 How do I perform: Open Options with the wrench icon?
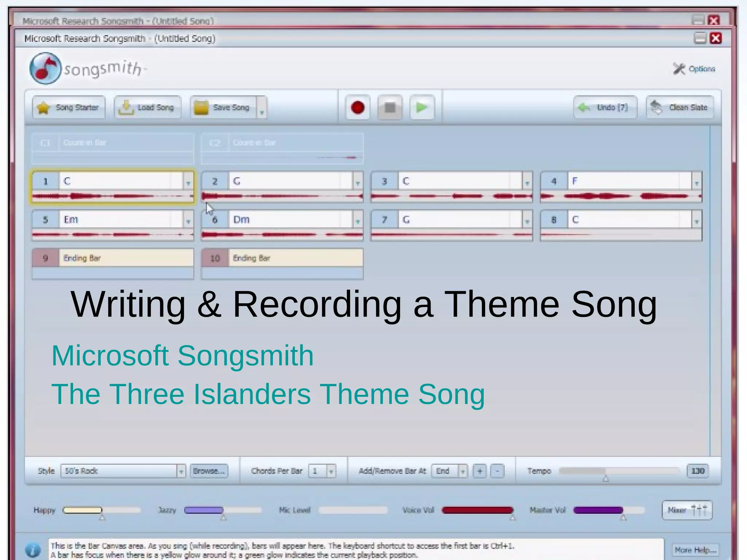click(694, 69)
